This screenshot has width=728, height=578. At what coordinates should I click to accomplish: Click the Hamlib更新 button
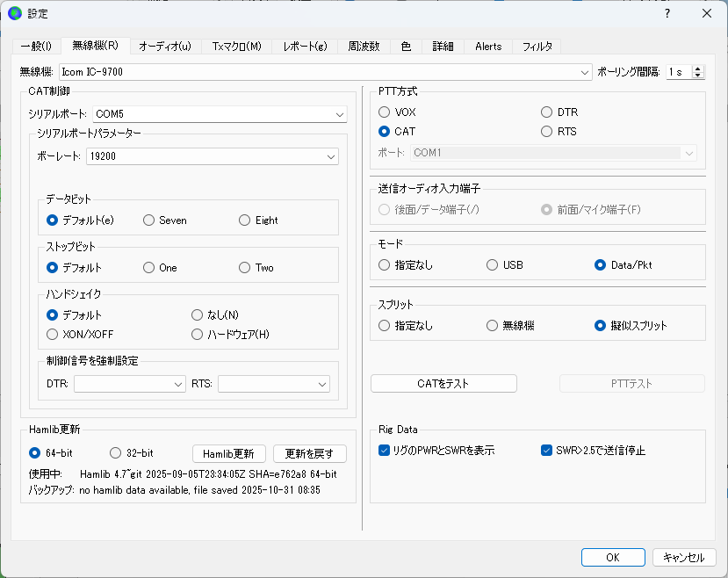click(x=229, y=453)
